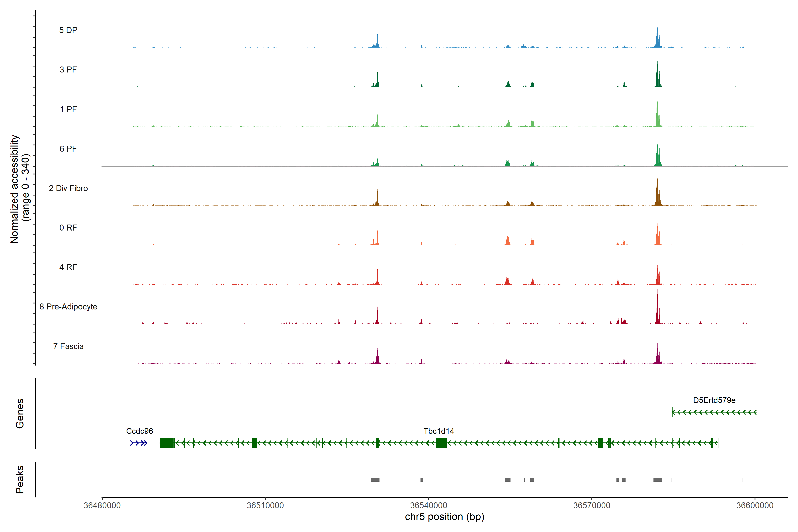Viewport: 798px width, 532px height.
Task: Click the 36600000 axis tick label
Action: coord(755,506)
